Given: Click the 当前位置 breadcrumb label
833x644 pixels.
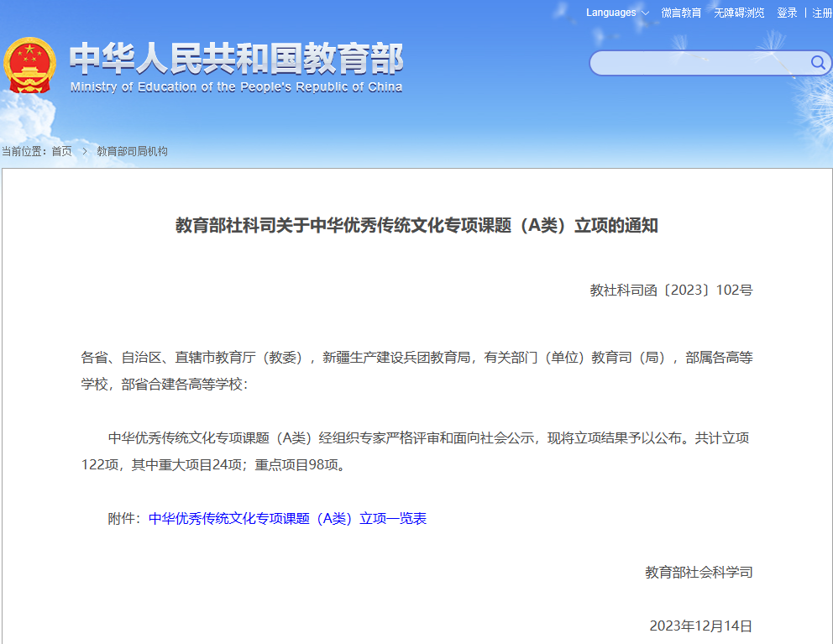Looking at the screenshot, I should click(25, 151).
